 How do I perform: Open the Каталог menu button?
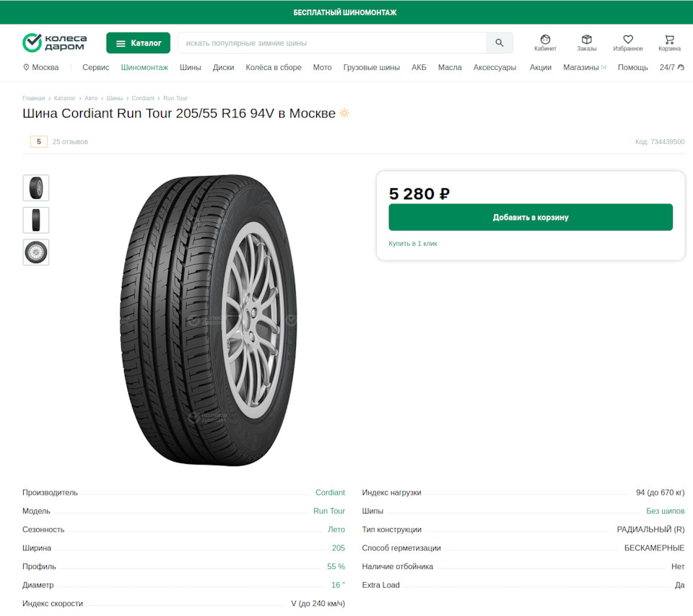coord(139,43)
